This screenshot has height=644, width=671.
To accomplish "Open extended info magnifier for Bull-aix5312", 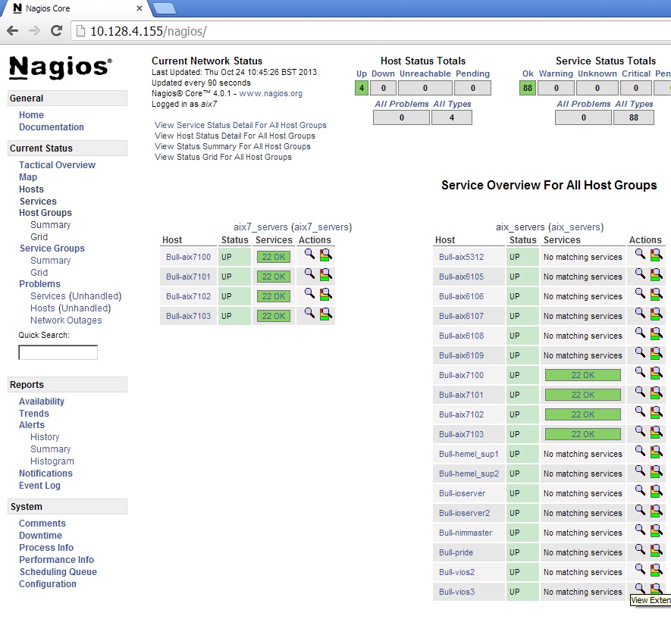I will (640, 254).
